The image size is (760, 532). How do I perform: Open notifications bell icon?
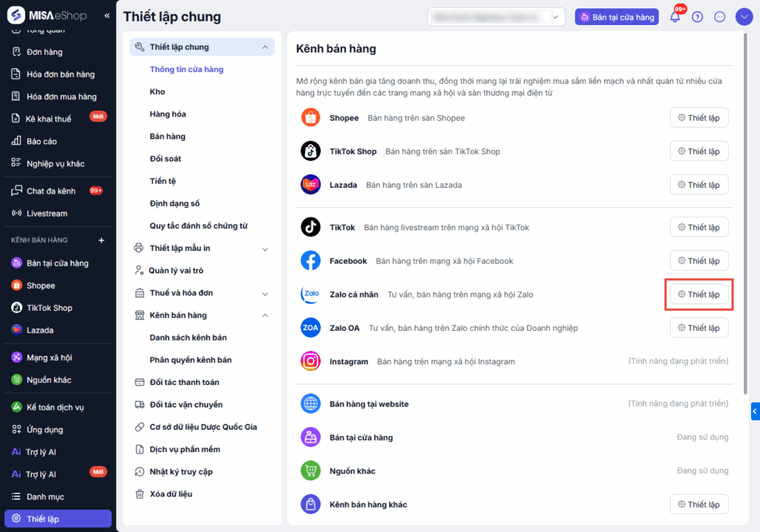[x=675, y=17]
